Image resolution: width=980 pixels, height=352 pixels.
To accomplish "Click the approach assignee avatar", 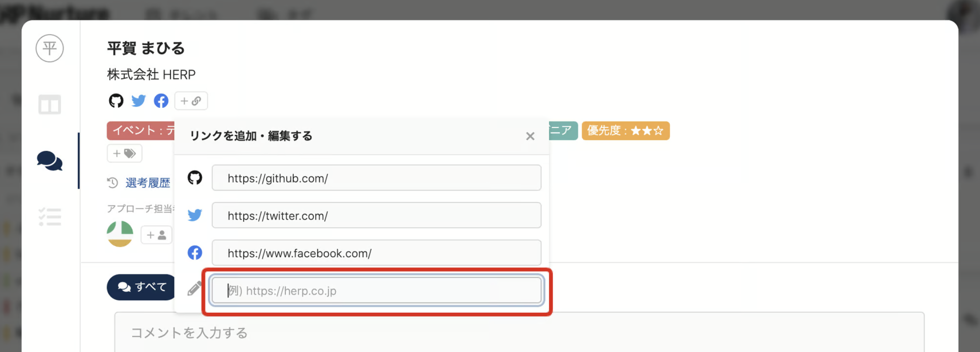I will 120,234.
